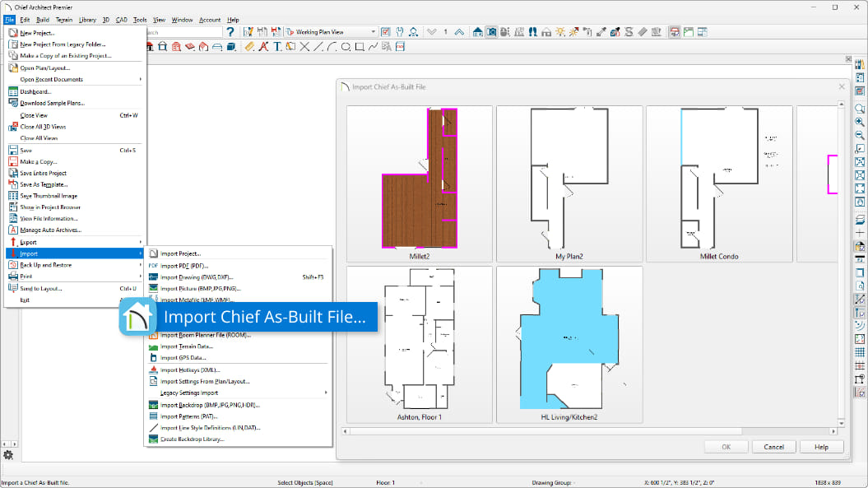868x488 pixels.
Task: Open the Terrain menu
Action: pos(63,20)
